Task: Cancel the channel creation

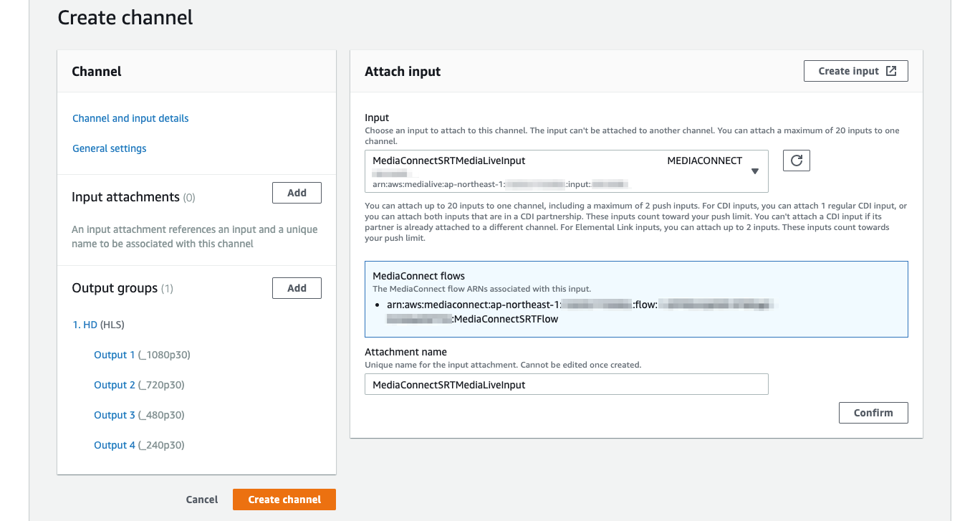Action: [x=201, y=500]
